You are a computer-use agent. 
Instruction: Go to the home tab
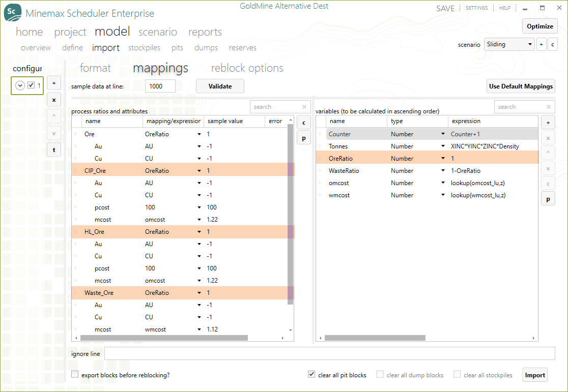(x=30, y=32)
